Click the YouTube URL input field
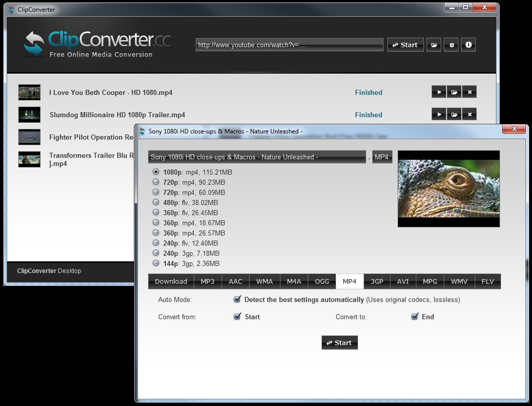The width and height of the screenshot is (532, 406). click(289, 45)
